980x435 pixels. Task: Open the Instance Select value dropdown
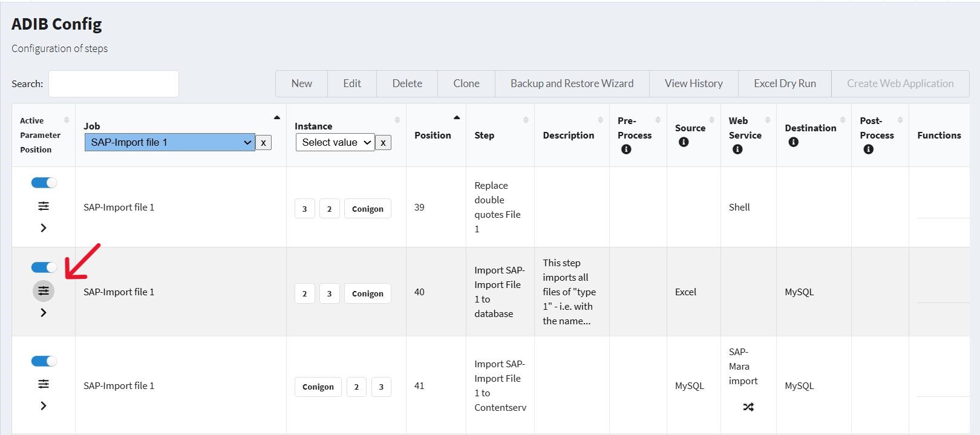(335, 142)
